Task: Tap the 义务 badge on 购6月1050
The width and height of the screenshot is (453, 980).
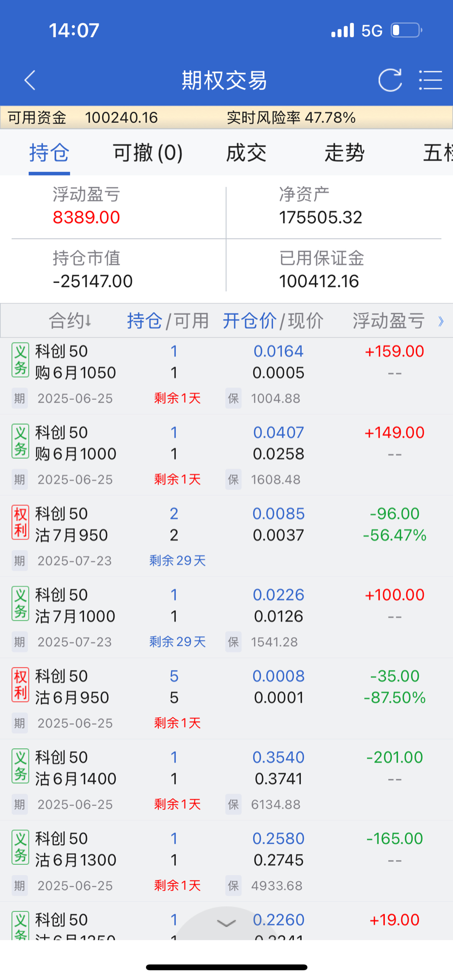Action: pos(20,361)
